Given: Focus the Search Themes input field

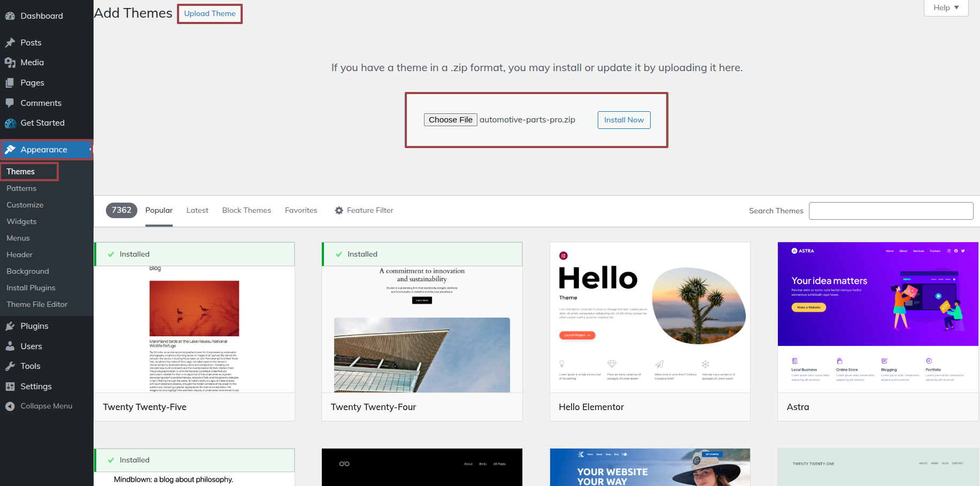Looking at the screenshot, I should click(891, 211).
